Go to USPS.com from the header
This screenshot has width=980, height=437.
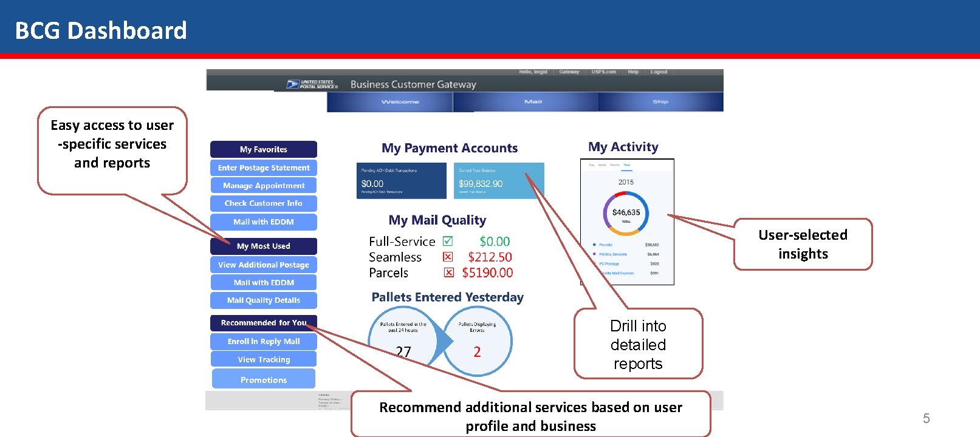pyautogui.click(x=603, y=72)
